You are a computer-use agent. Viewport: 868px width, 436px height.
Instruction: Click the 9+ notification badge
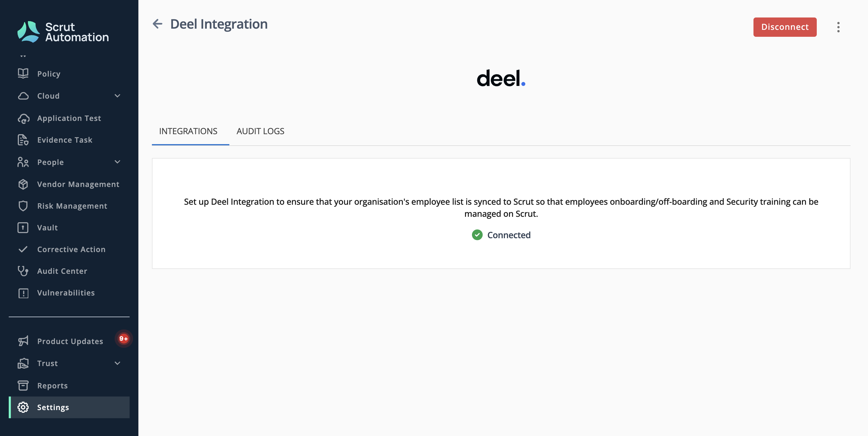(124, 339)
